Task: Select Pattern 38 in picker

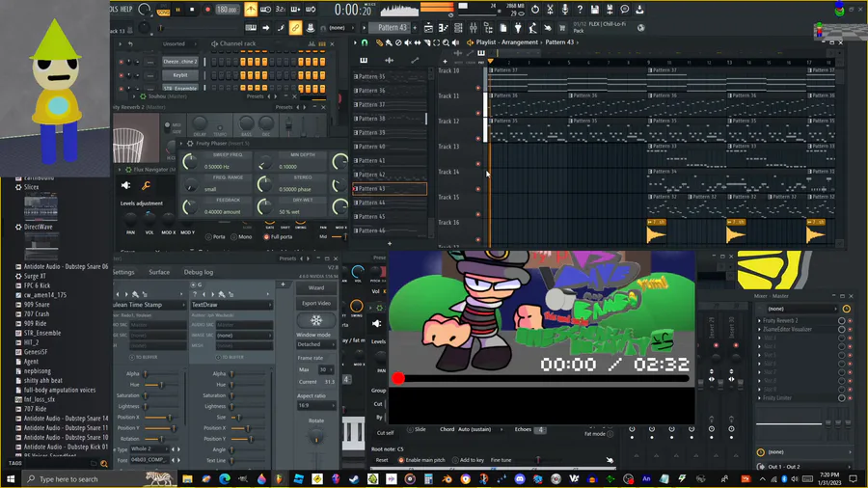Action: (389, 119)
